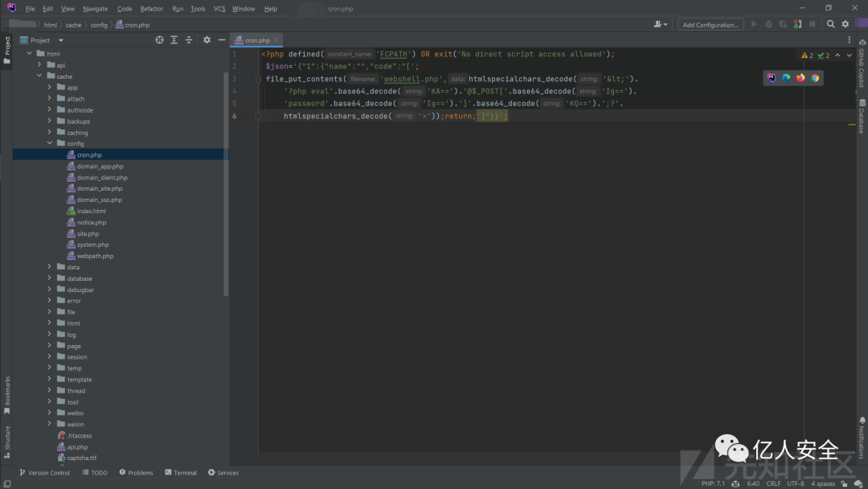The height and width of the screenshot is (489, 868).
Task: Expand the database folder
Action: pos(49,278)
